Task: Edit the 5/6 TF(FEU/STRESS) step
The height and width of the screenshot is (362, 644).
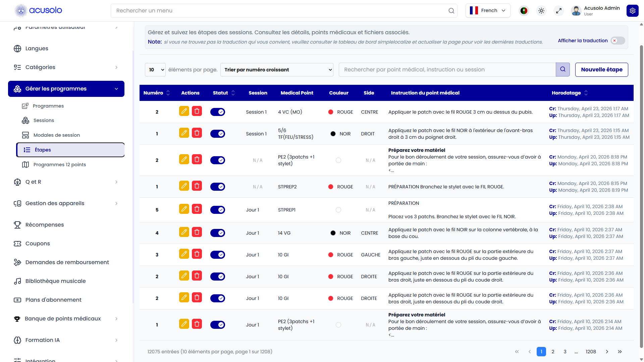Action: point(184,133)
